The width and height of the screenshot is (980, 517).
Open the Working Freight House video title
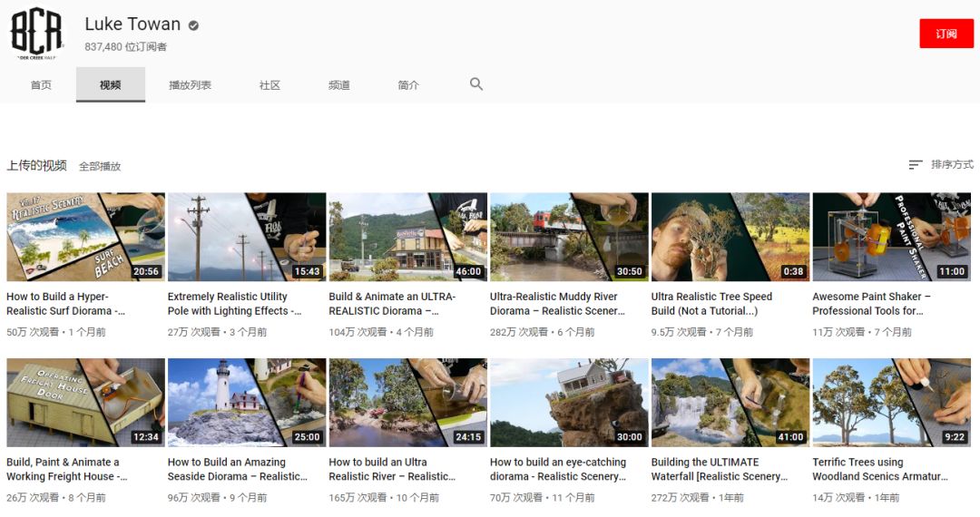click(x=67, y=469)
